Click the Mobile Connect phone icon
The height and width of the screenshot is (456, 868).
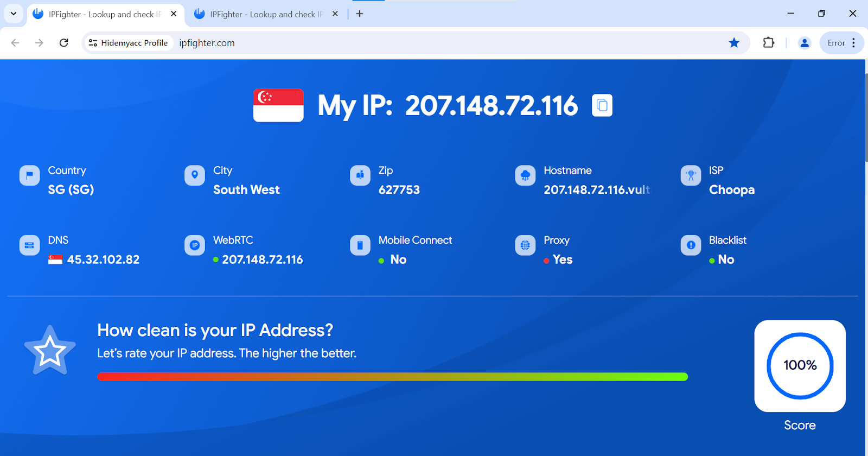click(360, 245)
